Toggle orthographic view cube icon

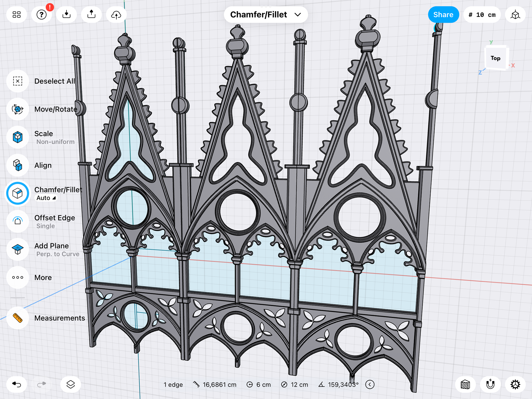tap(515, 15)
